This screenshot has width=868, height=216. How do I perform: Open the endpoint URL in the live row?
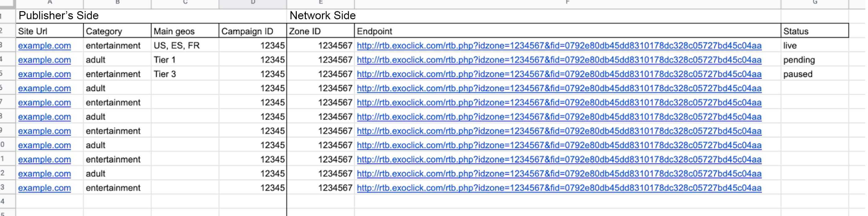[x=559, y=46]
